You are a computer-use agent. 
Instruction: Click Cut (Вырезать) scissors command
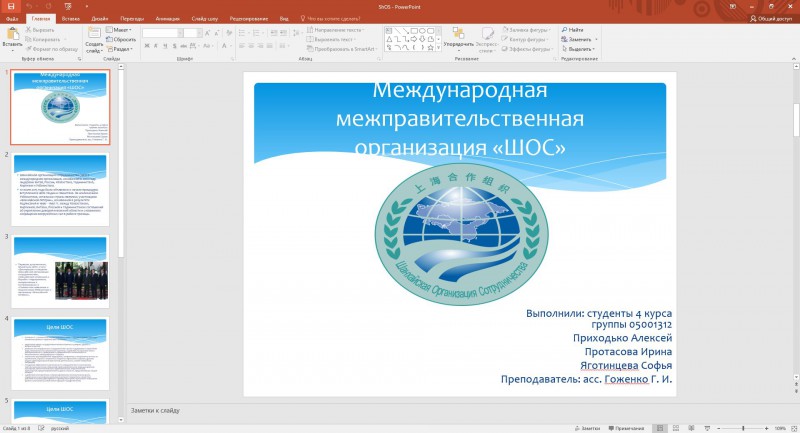(40, 30)
